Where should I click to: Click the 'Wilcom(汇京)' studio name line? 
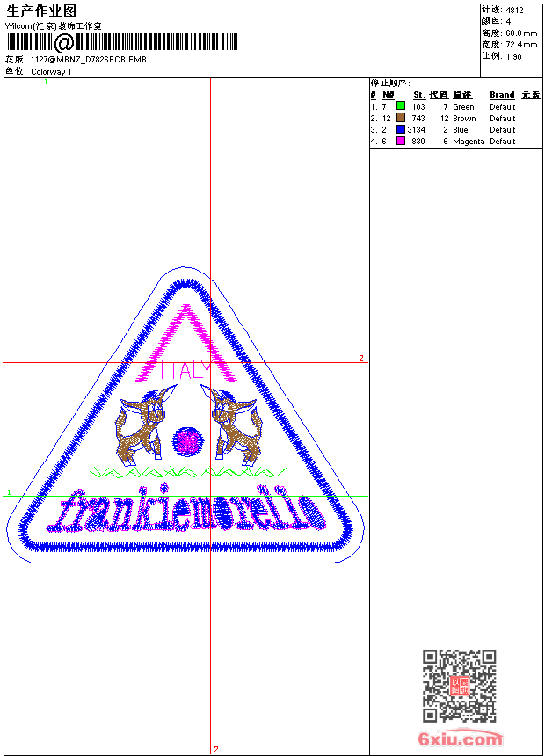coord(54,26)
